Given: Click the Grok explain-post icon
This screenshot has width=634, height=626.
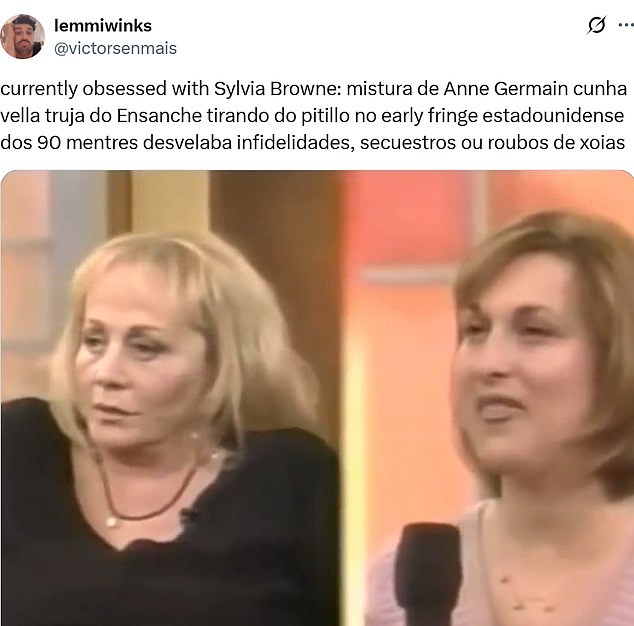Looking at the screenshot, I should 597,25.
